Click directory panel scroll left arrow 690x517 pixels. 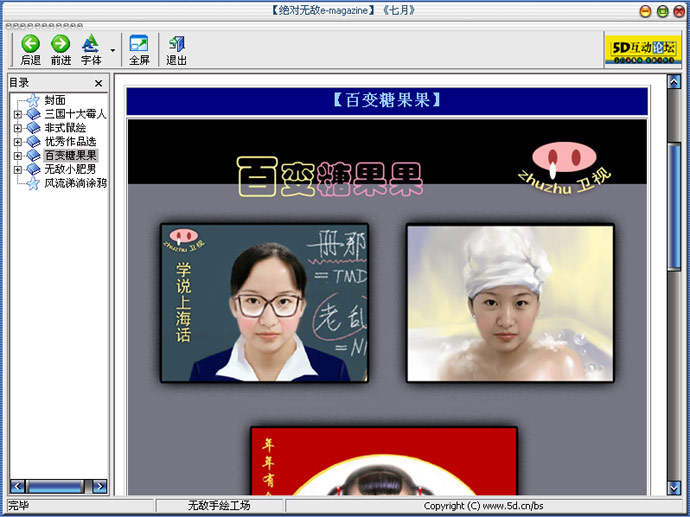tap(17, 486)
